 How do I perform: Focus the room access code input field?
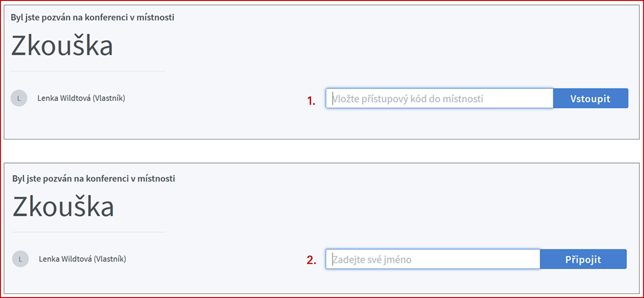coord(440,99)
